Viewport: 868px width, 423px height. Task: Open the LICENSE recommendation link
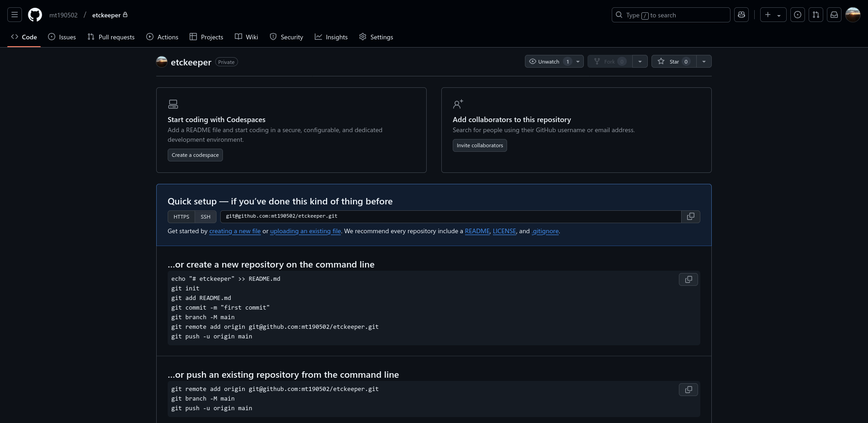click(x=504, y=231)
